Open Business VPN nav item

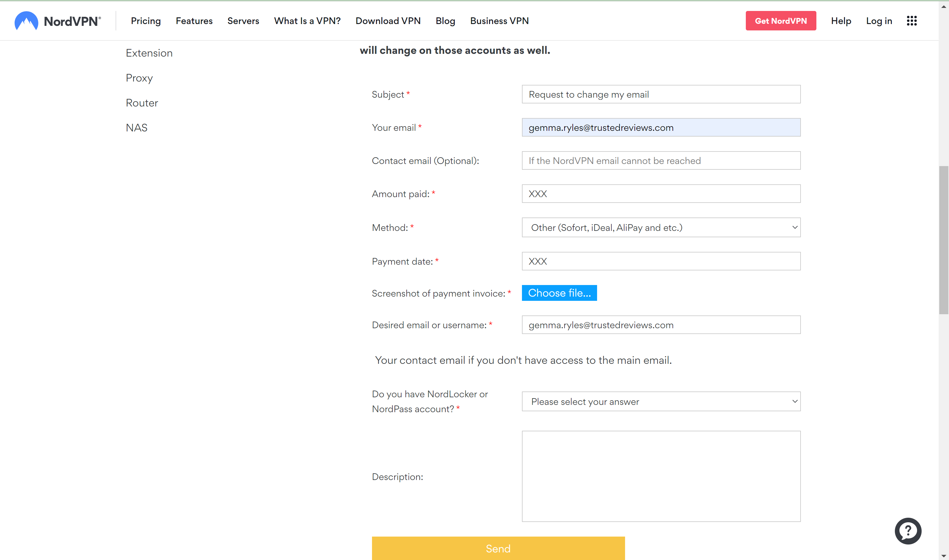click(x=499, y=21)
